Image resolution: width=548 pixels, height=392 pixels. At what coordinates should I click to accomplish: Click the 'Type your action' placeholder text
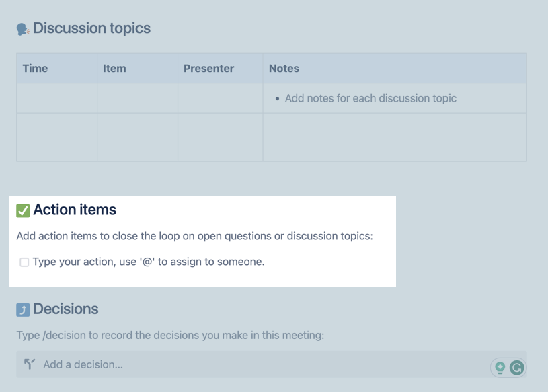[149, 261]
